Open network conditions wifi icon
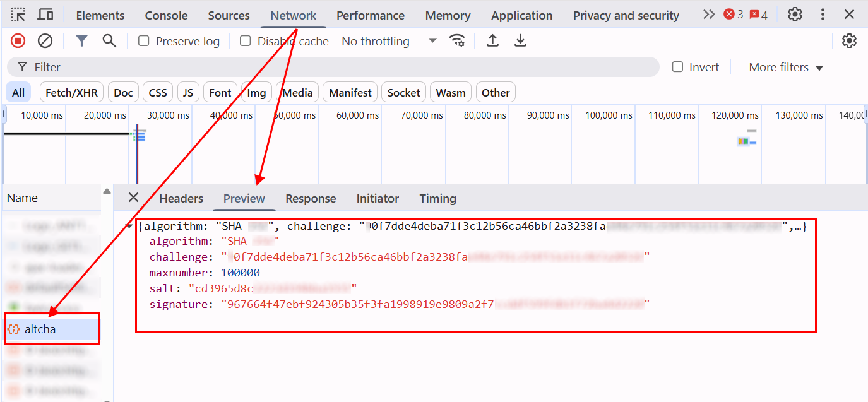This screenshot has height=402, width=868. [x=457, y=41]
